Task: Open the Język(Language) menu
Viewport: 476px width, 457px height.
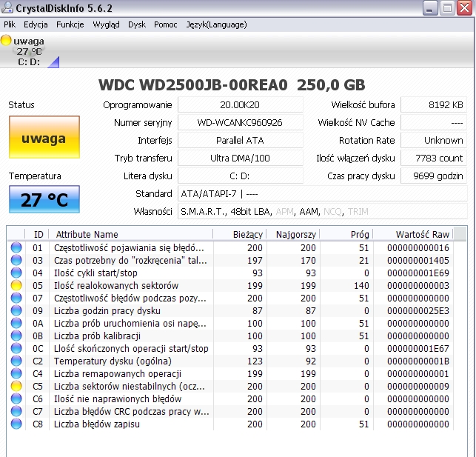Action: [216, 24]
